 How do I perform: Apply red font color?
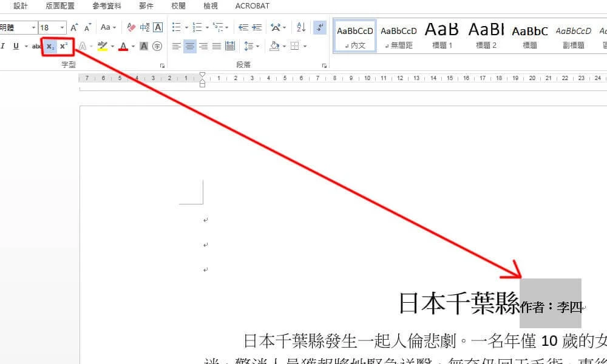(123, 47)
